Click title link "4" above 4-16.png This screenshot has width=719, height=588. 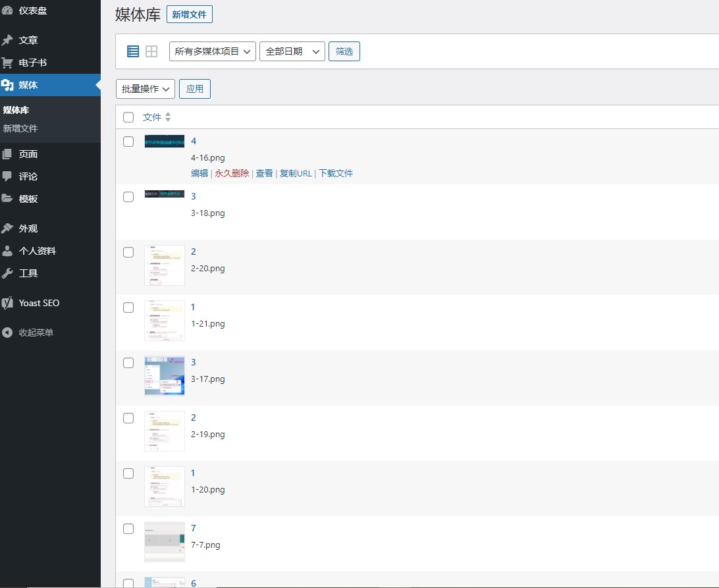[194, 141]
